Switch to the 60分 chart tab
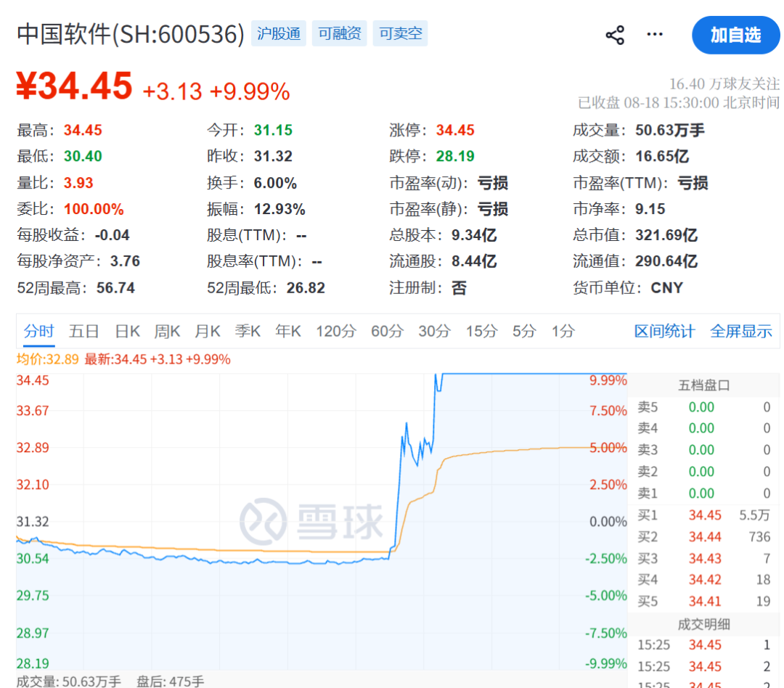 387,331
